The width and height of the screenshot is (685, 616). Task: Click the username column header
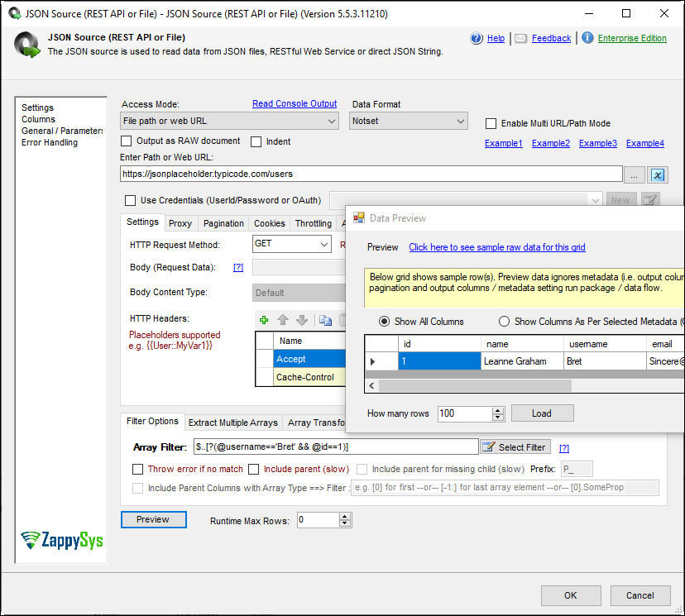(605, 344)
